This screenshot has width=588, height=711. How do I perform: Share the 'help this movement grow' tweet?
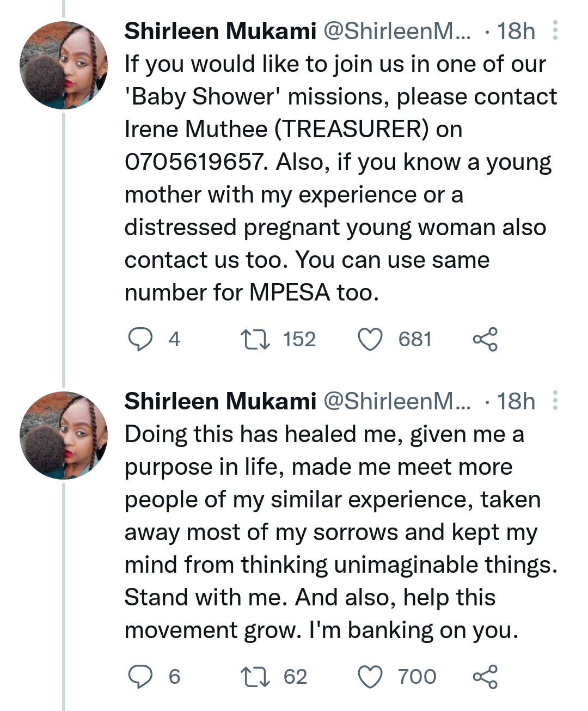[485, 677]
